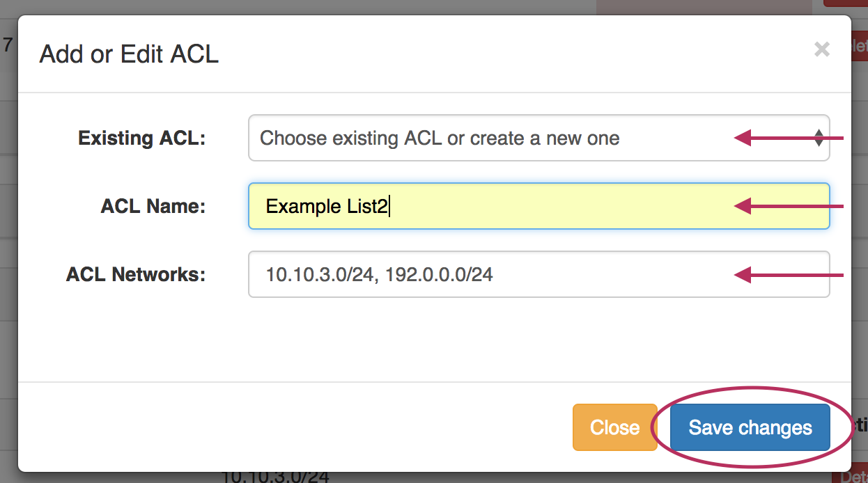
Task: Open the Existing ACL dropdown
Action: (x=538, y=138)
